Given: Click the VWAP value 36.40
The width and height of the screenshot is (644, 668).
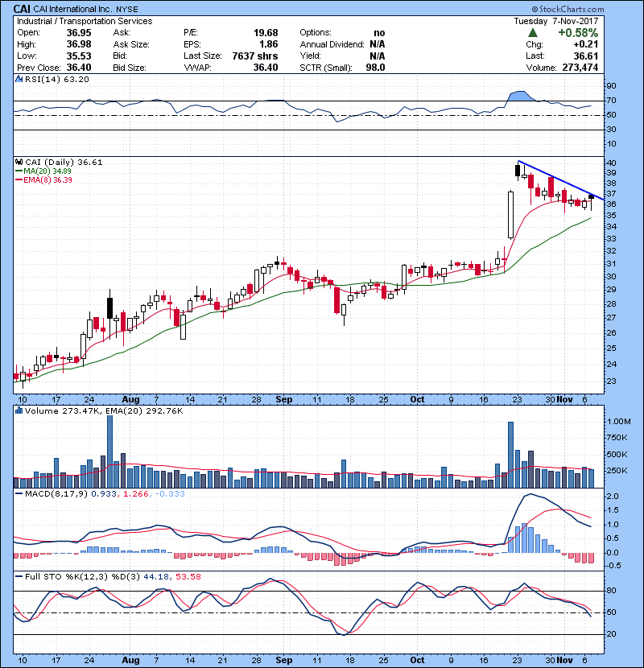Looking at the screenshot, I should [266, 68].
